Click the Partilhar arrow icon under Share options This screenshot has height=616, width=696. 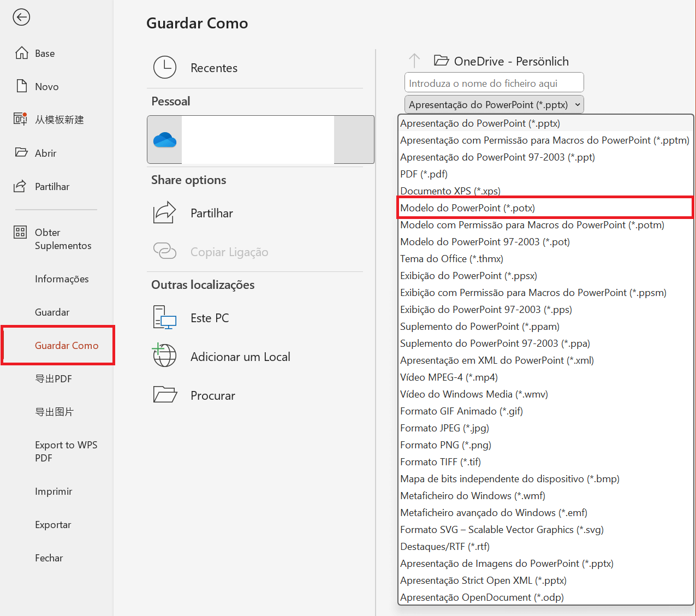pyautogui.click(x=165, y=213)
